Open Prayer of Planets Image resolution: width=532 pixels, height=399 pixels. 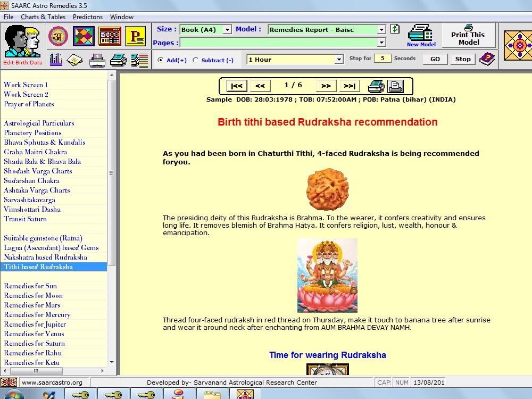pyautogui.click(x=29, y=104)
